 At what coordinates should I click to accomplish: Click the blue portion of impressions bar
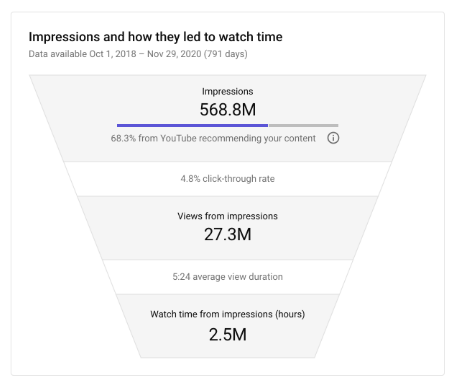click(x=192, y=125)
